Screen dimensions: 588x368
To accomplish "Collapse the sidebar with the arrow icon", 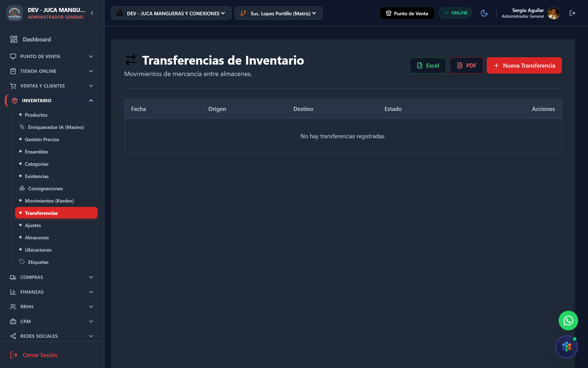I will pyautogui.click(x=92, y=13).
